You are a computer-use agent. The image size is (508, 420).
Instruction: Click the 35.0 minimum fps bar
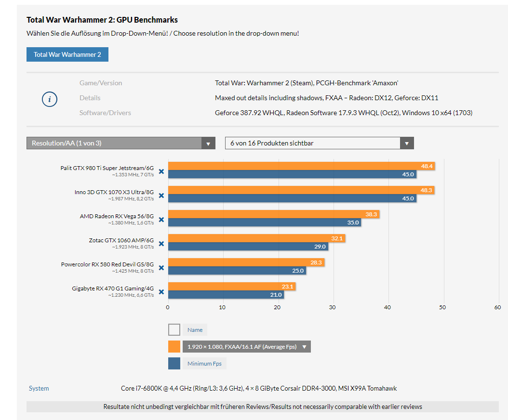point(265,223)
